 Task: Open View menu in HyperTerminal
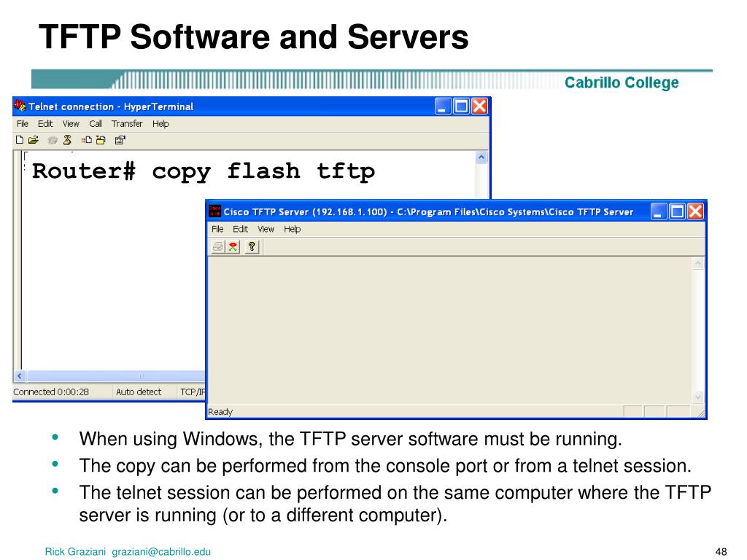pos(71,124)
